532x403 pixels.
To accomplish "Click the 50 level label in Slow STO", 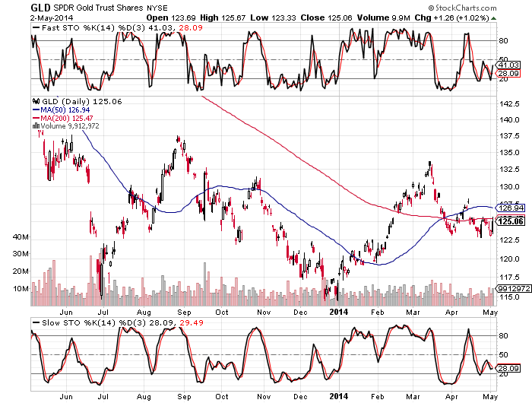I will pos(503,355).
